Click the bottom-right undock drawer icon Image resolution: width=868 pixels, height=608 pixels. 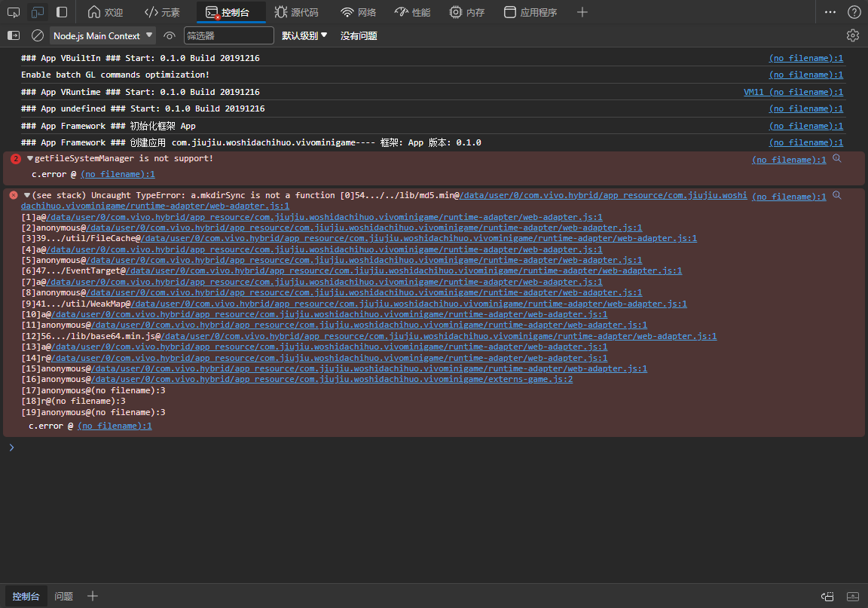[x=827, y=597]
